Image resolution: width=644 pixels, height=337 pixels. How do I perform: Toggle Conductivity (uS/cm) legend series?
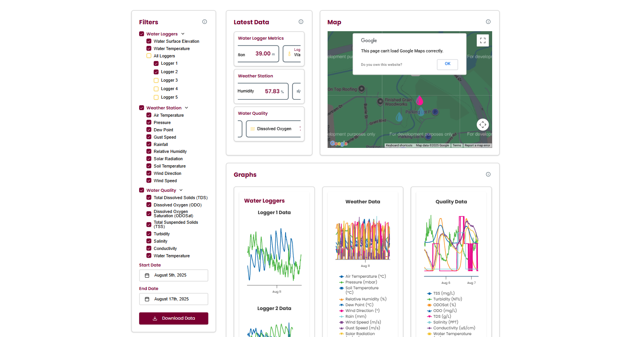[451, 328]
